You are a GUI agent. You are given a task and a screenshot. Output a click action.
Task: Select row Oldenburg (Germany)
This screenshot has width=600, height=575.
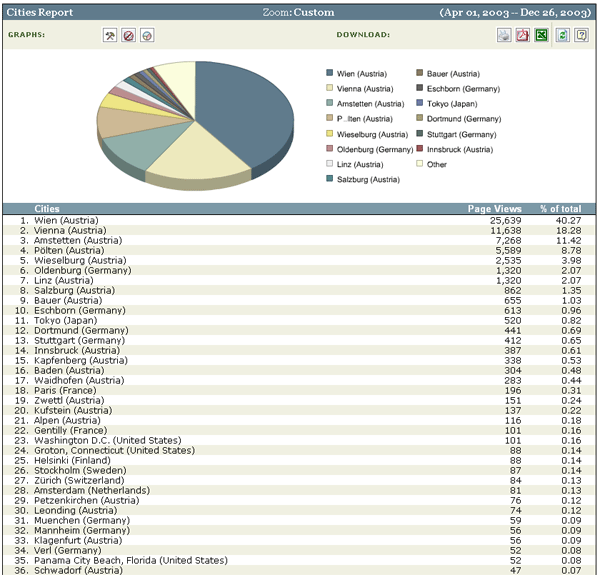(x=299, y=270)
